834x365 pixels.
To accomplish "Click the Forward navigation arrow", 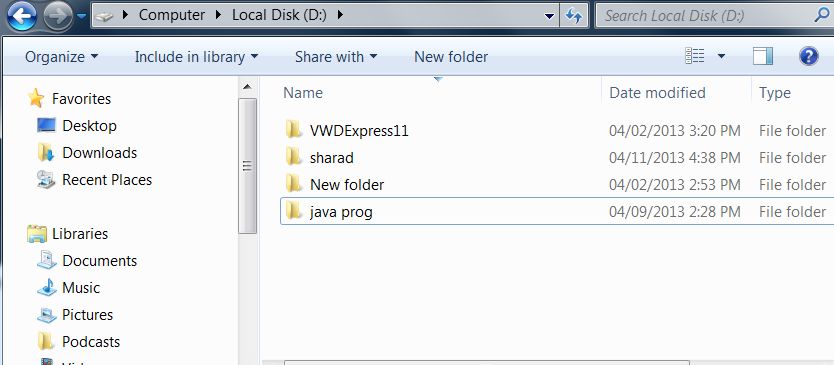I will (58, 16).
